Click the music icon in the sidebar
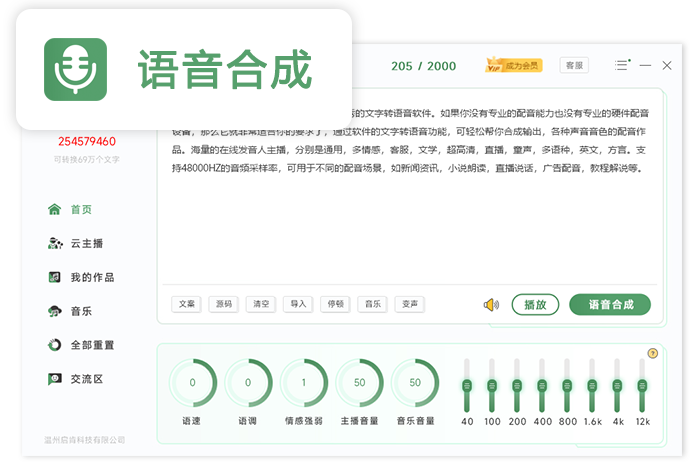 [x=55, y=311]
